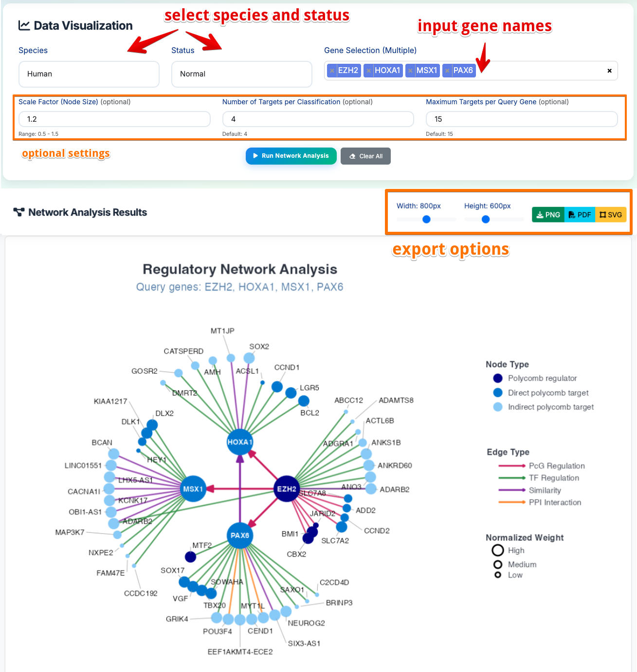Screen dimensions: 637x672
Task: Click the play icon on Run Network Analysis
Action: 255,156
